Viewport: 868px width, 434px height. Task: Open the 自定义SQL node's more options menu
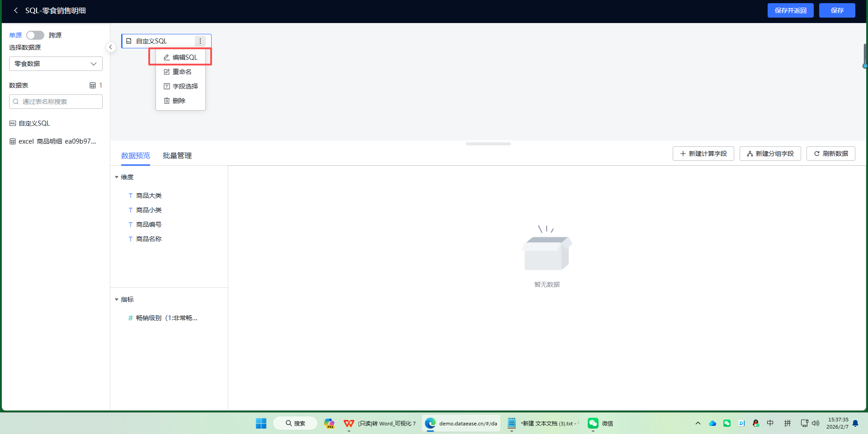[x=200, y=41]
